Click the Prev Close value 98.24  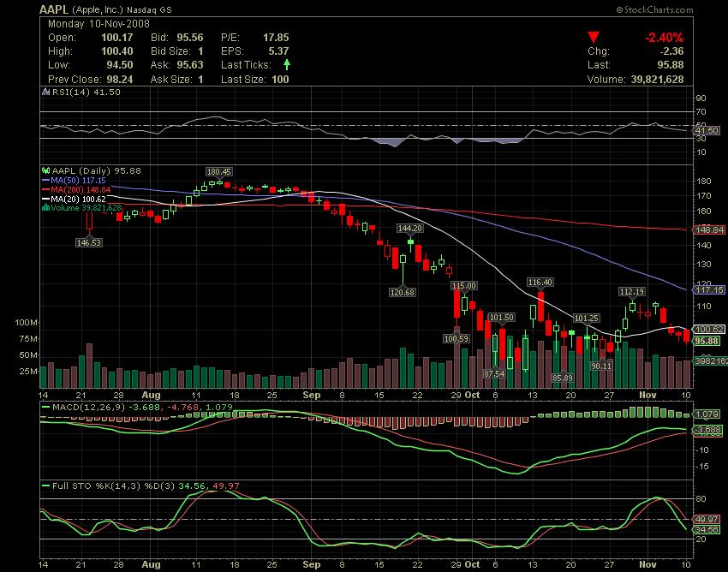(120, 80)
